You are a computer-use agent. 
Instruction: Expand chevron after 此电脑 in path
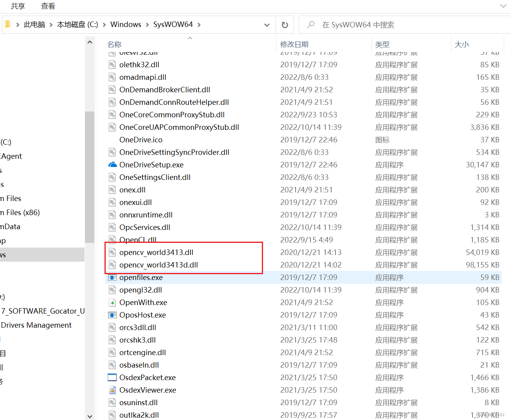pos(51,25)
